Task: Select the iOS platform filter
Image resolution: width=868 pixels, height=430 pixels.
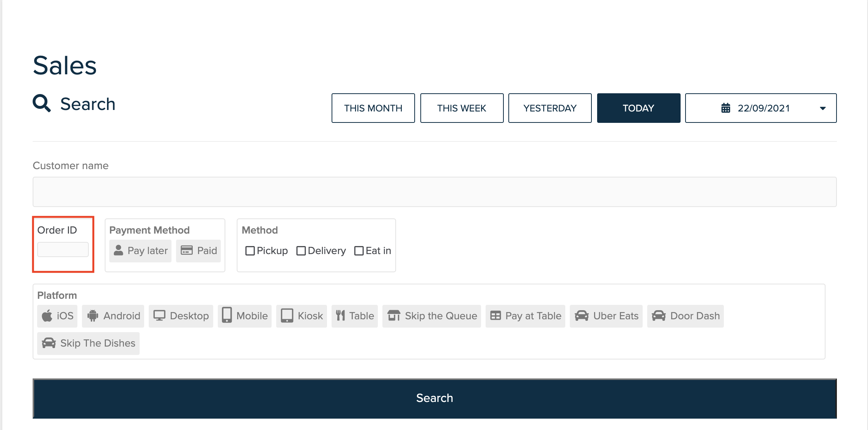Action: tap(57, 315)
